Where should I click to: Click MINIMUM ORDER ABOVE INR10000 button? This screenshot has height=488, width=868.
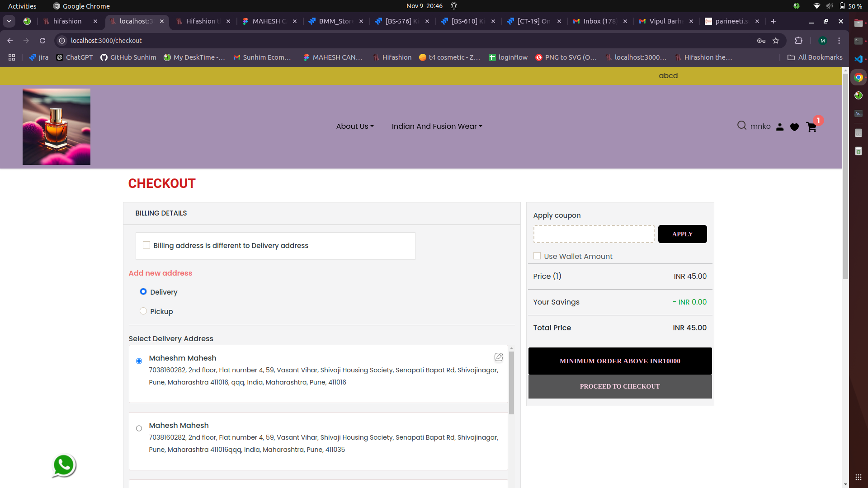[620, 361]
